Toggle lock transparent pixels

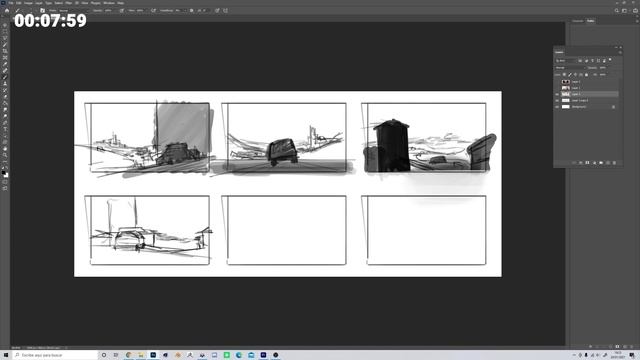[565, 75]
